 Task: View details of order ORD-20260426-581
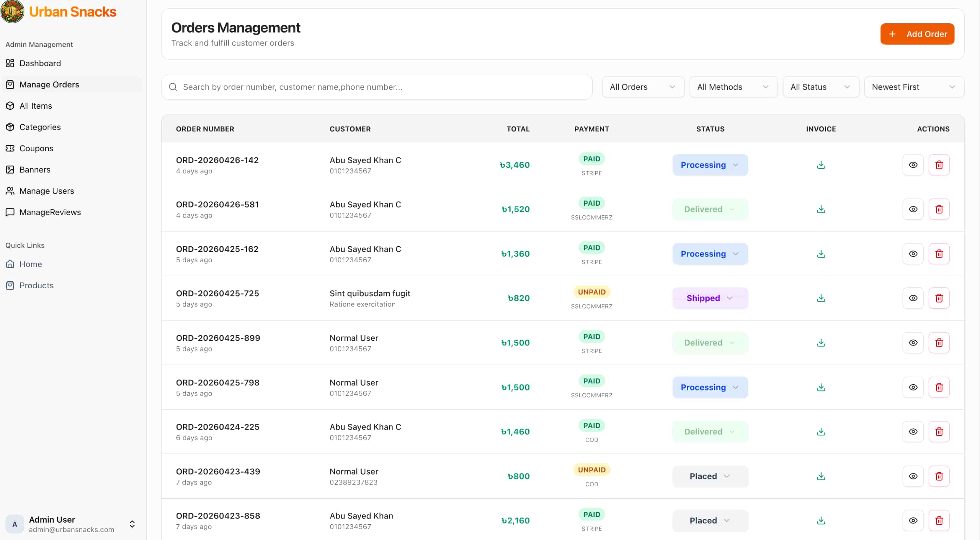913,209
